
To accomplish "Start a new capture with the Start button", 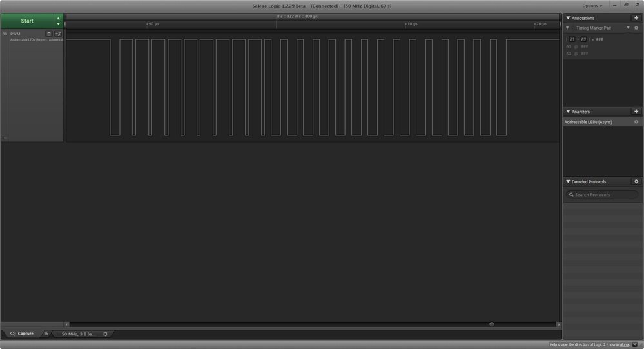I will 27,21.
